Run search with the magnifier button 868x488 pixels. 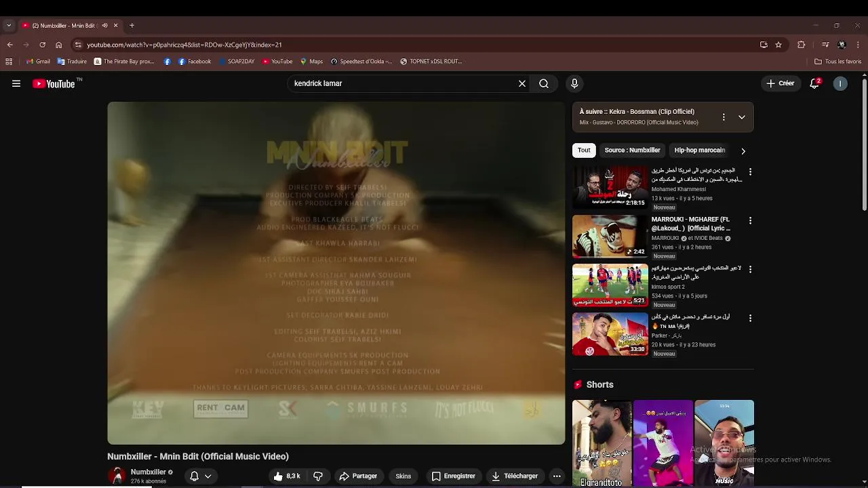tap(544, 83)
